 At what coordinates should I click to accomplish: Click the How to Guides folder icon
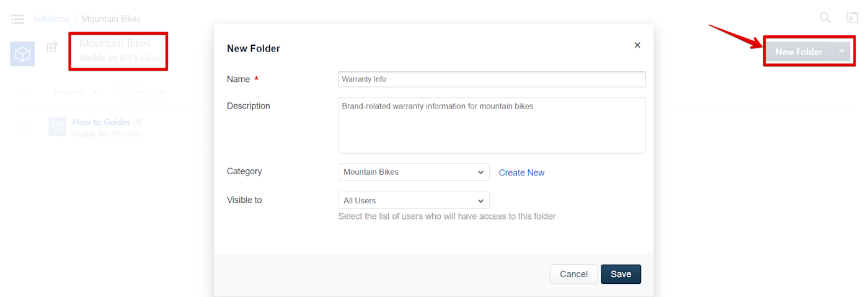click(57, 126)
